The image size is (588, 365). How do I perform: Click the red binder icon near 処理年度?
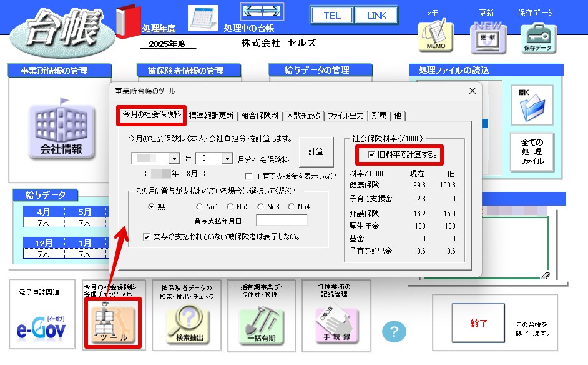click(x=128, y=22)
